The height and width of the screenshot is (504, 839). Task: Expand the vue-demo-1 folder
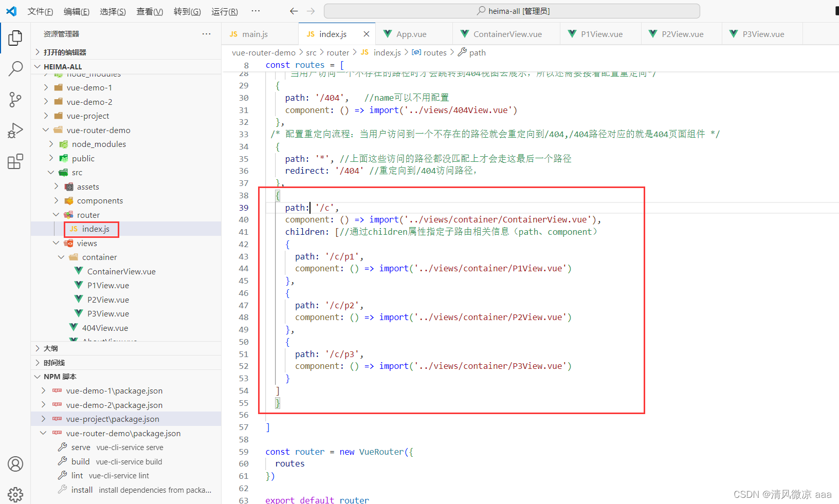(46, 87)
